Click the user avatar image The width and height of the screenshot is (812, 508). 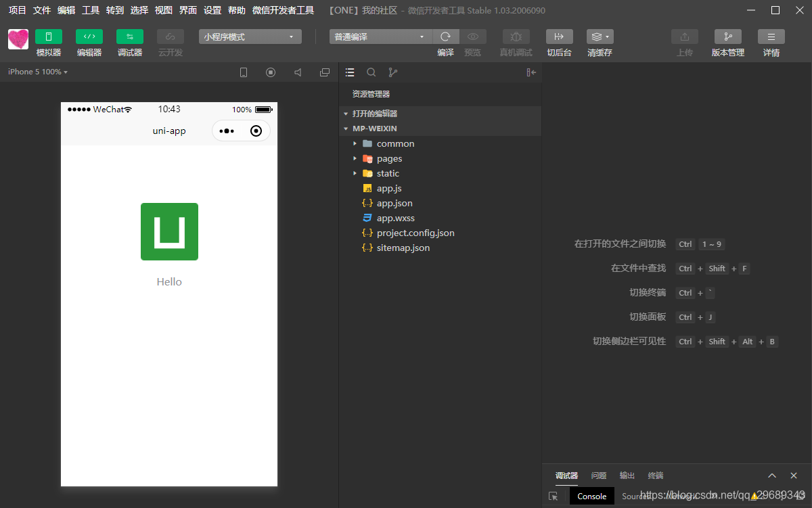point(18,39)
